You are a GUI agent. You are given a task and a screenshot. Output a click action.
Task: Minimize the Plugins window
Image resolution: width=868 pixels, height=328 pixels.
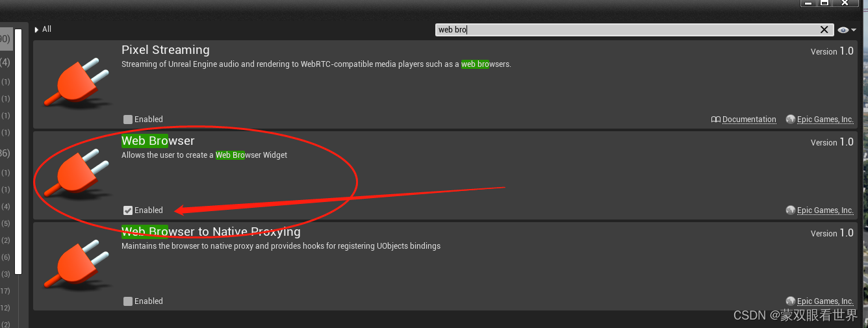pyautogui.click(x=808, y=3)
